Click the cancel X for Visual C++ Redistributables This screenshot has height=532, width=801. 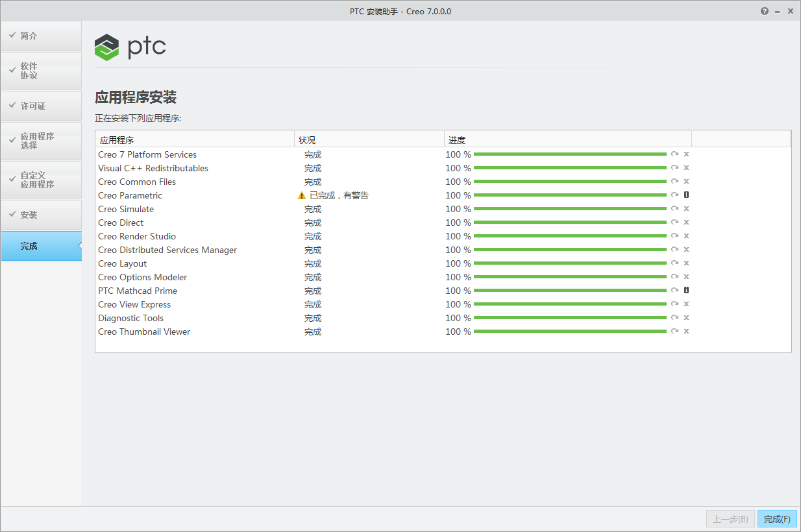(x=686, y=168)
